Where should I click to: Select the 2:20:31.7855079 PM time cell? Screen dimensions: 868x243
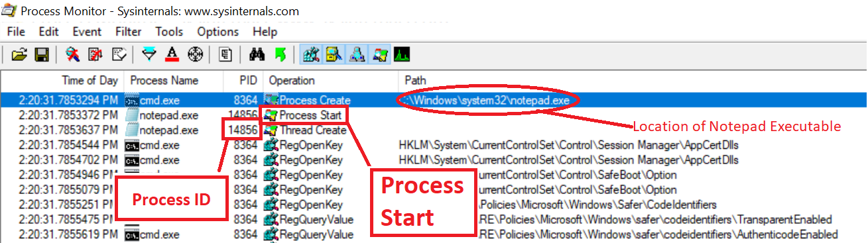click(69, 190)
